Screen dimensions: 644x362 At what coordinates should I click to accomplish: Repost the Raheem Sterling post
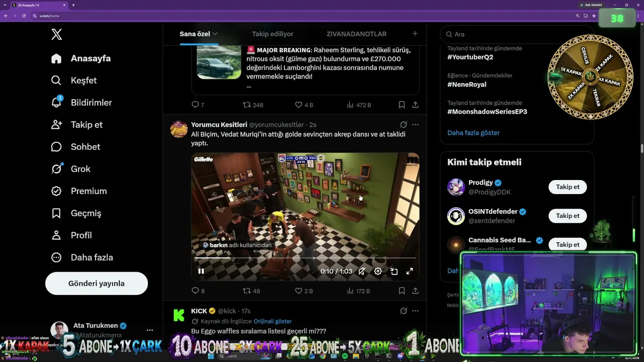(x=253, y=105)
